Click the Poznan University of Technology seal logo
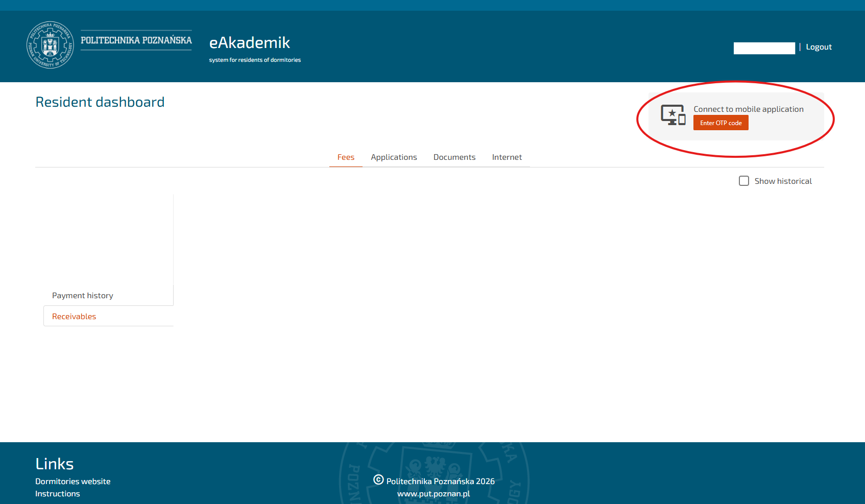 tap(50, 45)
